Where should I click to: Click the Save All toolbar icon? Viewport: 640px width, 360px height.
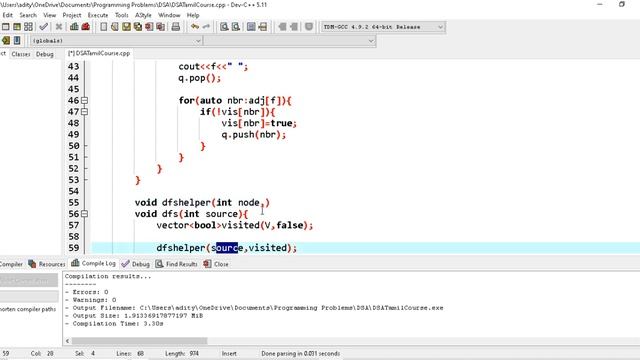point(138,27)
